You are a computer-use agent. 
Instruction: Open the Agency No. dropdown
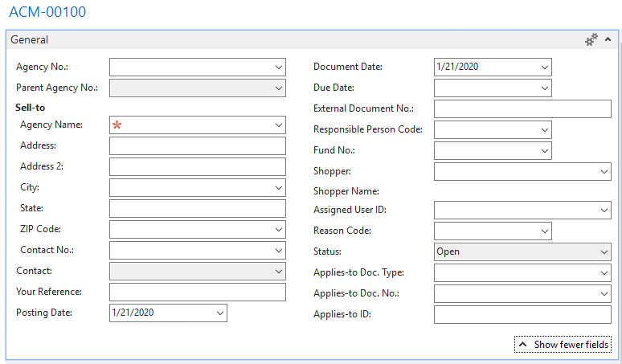pyautogui.click(x=278, y=67)
